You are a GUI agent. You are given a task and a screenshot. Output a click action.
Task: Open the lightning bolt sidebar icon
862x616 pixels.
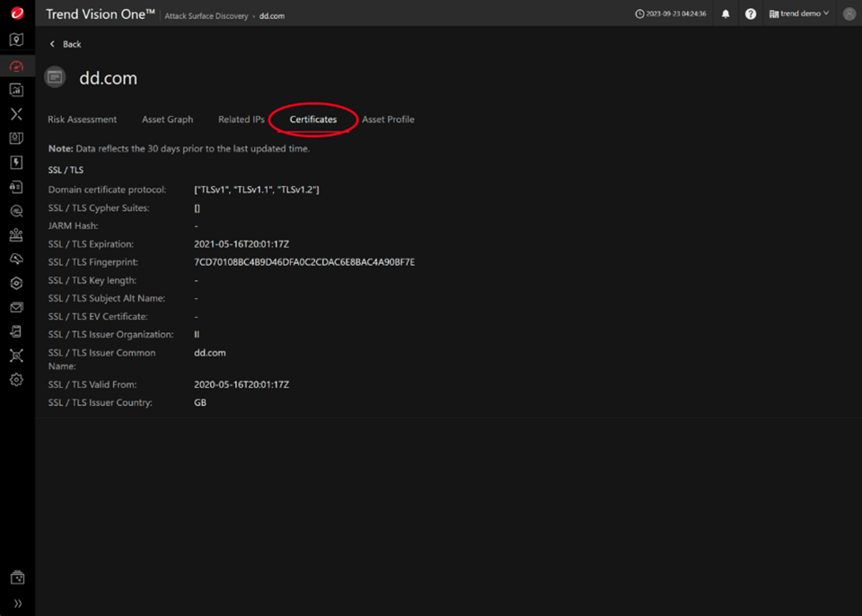pyautogui.click(x=16, y=163)
